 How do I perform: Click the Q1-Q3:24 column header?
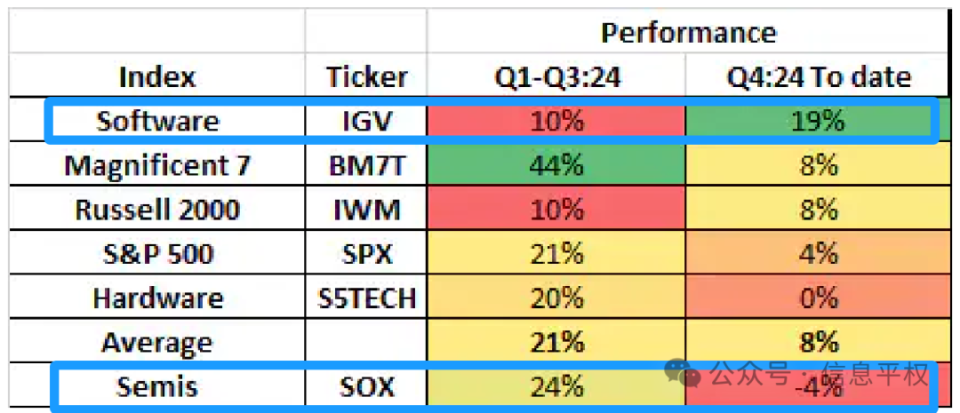click(x=557, y=77)
